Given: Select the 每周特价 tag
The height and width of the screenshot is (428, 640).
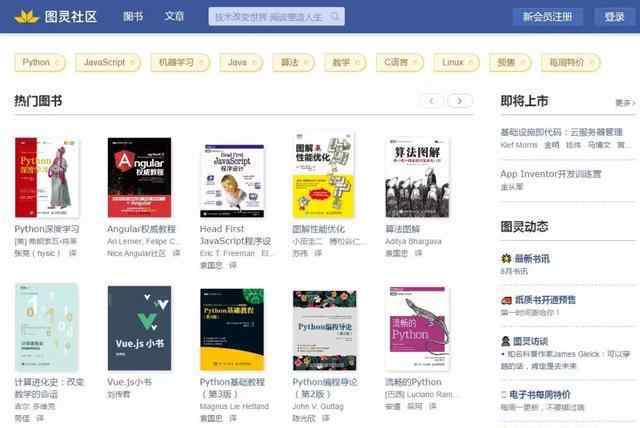Looking at the screenshot, I should (x=571, y=62).
